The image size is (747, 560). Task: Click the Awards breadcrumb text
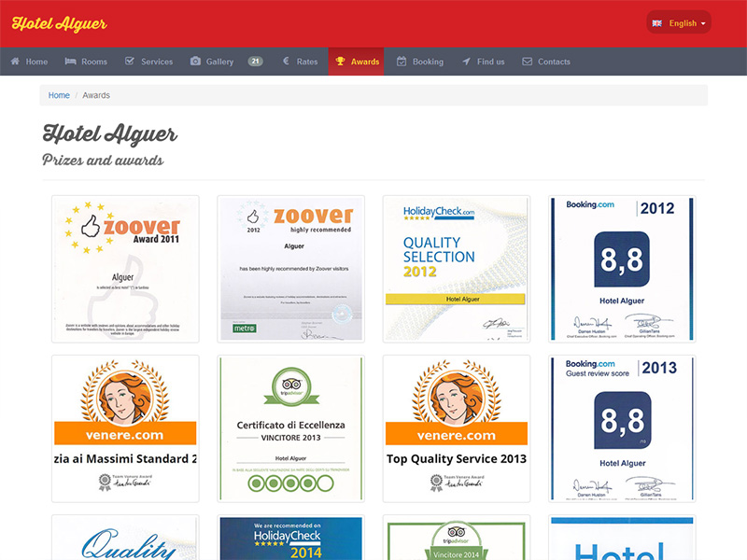pyautogui.click(x=96, y=95)
